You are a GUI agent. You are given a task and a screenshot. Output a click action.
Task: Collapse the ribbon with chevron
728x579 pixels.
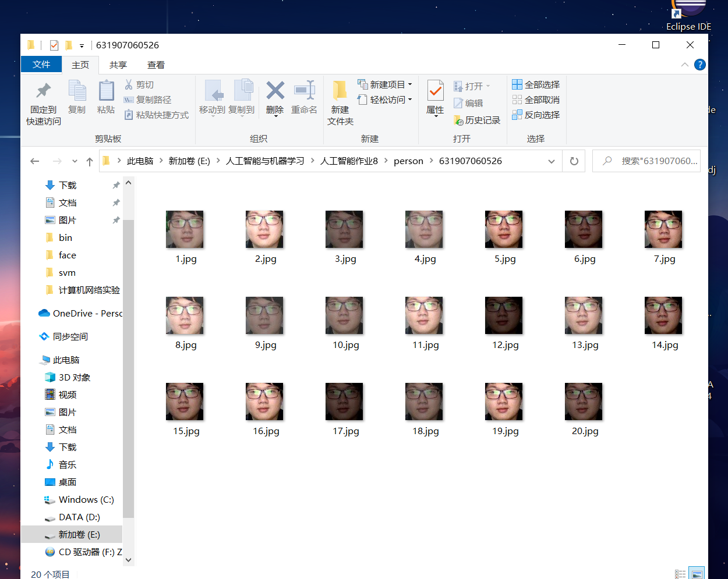click(x=685, y=65)
